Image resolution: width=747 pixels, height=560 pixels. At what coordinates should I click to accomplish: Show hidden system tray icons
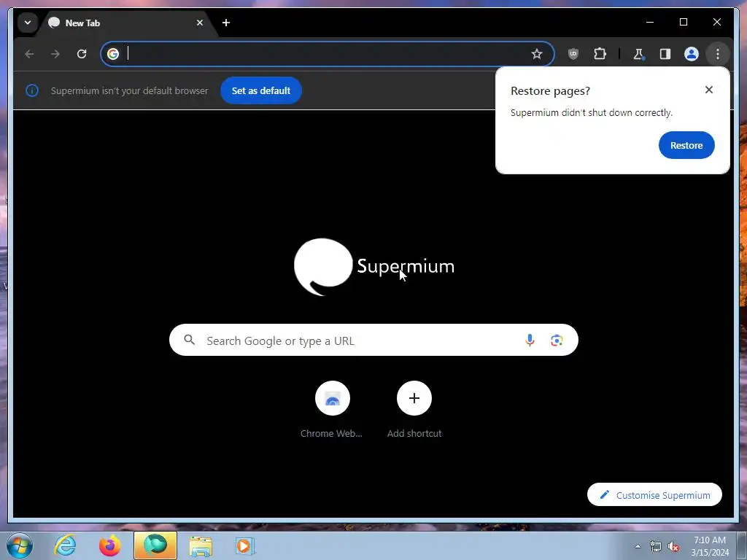pyautogui.click(x=638, y=546)
